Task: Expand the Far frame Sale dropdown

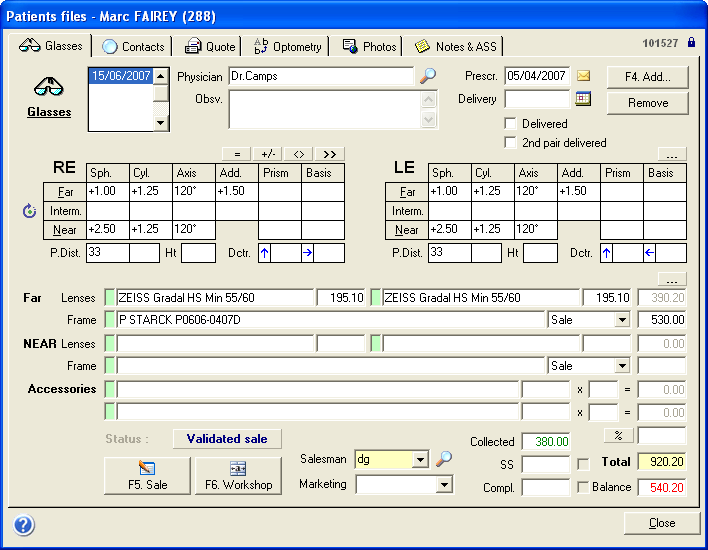Action: pyautogui.click(x=622, y=320)
